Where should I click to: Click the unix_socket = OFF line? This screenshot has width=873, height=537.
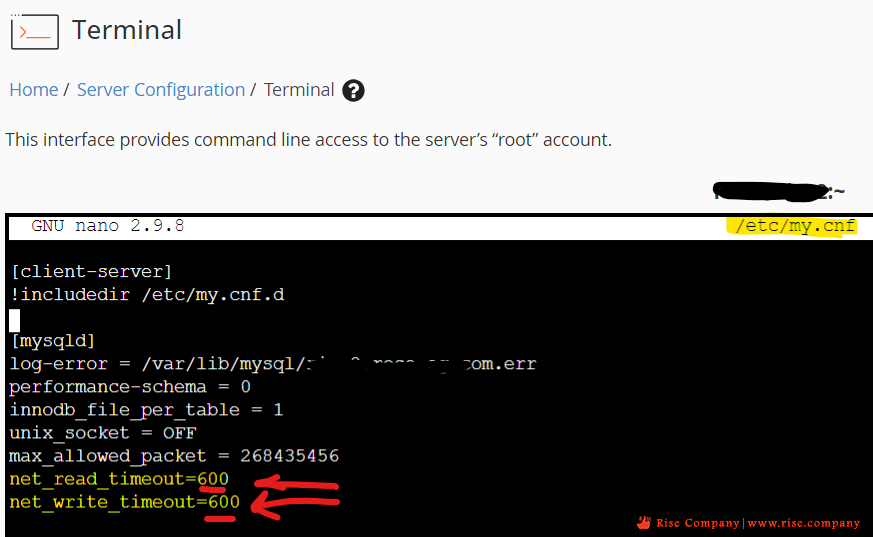(103, 433)
